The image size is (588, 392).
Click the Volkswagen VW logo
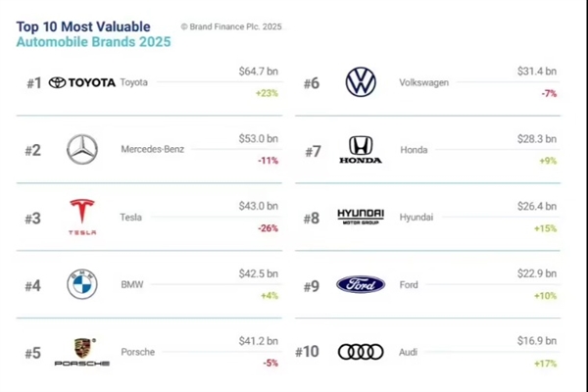(361, 82)
